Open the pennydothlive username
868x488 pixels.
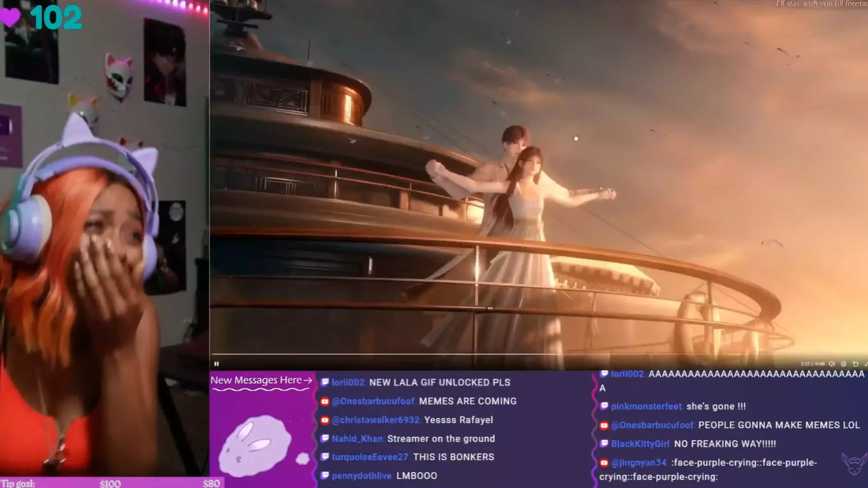(362, 476)
